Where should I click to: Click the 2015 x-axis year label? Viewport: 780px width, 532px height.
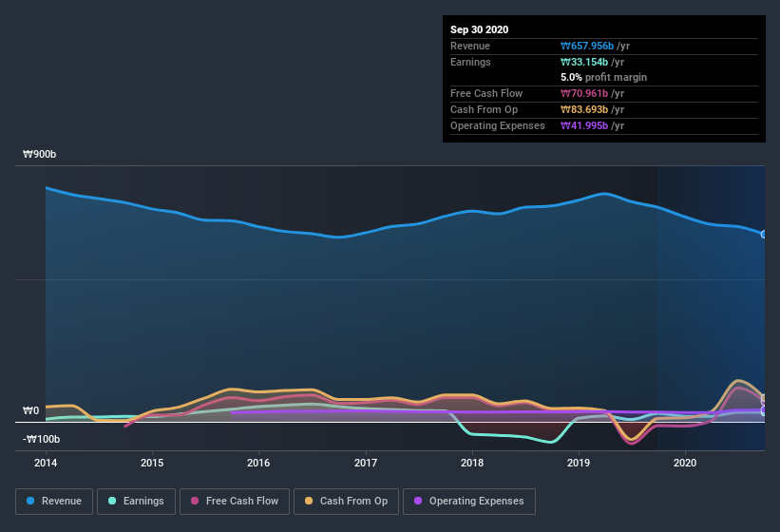pyautogui.click(x=152, y=463)
